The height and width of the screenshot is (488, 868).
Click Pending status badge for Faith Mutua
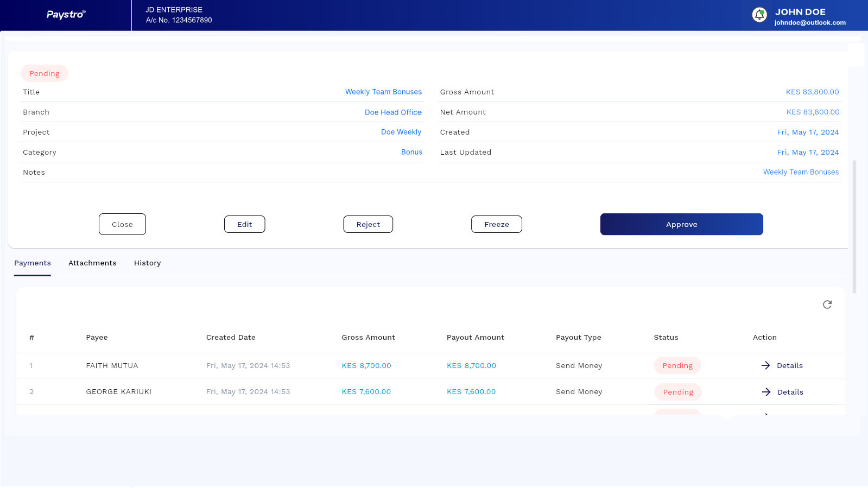(x=677, y=365)
